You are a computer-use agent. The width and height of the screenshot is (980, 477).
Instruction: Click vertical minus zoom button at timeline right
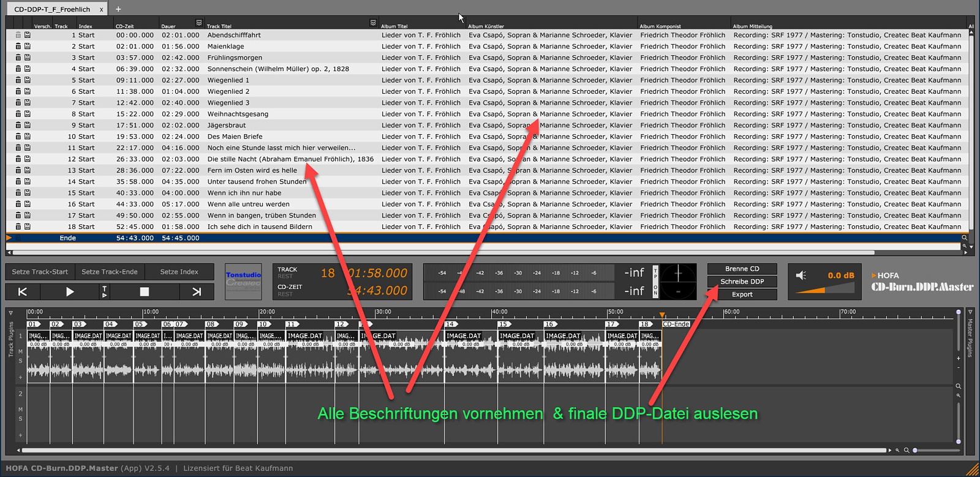(x=959, y=367)
